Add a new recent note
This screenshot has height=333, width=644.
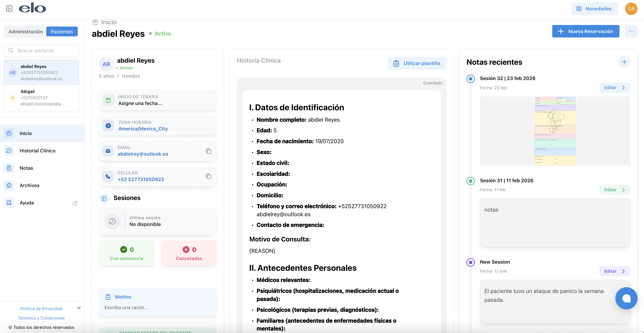click(x=624, y=62)
